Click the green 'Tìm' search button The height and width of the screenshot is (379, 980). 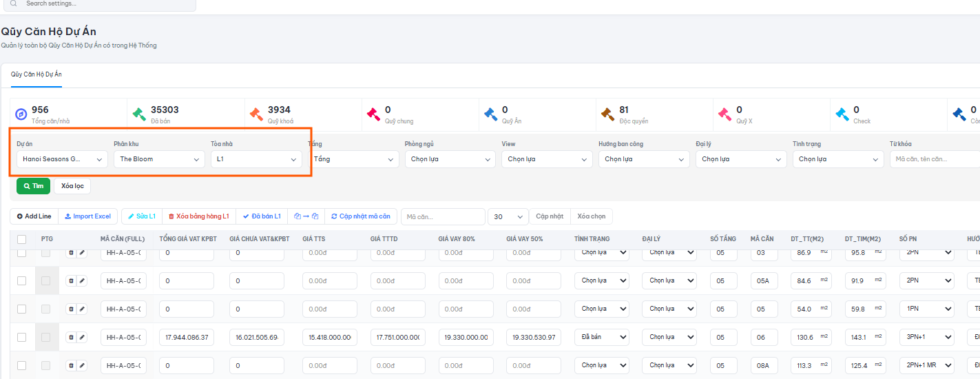click(34, 186)
